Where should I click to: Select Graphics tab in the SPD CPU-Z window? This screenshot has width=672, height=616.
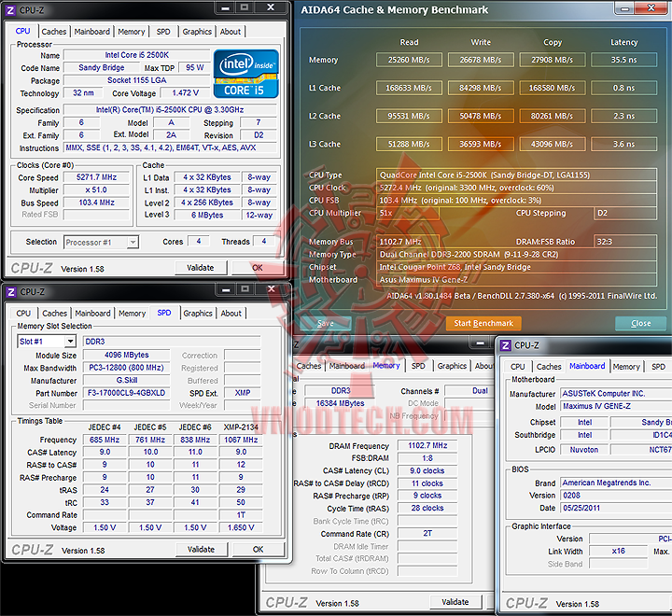(198, 314)
